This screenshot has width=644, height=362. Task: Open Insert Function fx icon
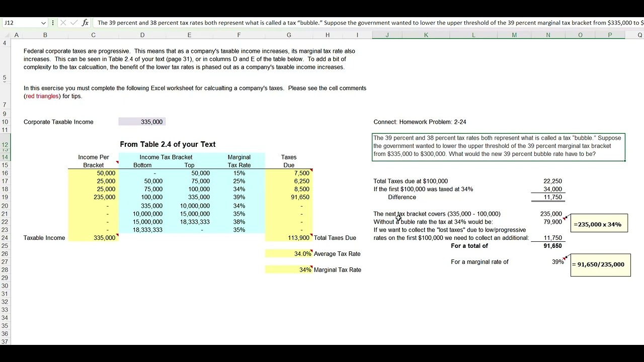(x=85, y=23)
